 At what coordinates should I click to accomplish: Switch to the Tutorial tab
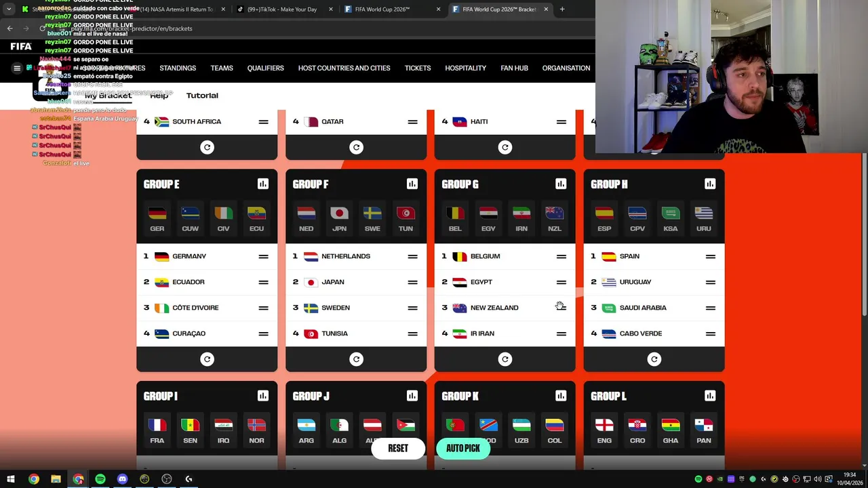202,96
